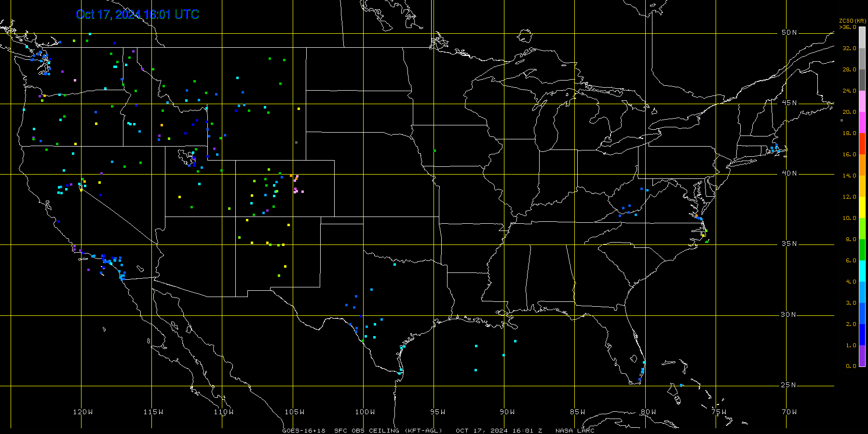The height and width of the screenshot is (434, 868).
Task: Click the '1.0' legend value
Action: point(851,345)
